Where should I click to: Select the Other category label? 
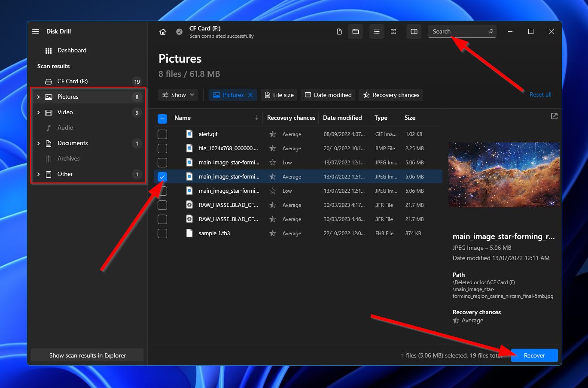[65, 174]
